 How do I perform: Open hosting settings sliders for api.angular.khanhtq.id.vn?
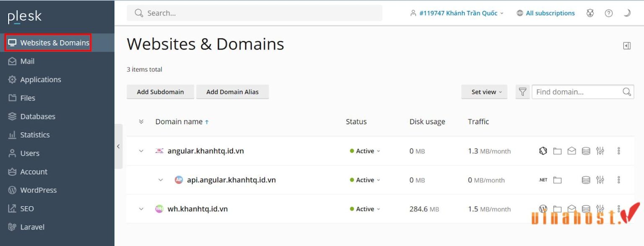[600, 180]
